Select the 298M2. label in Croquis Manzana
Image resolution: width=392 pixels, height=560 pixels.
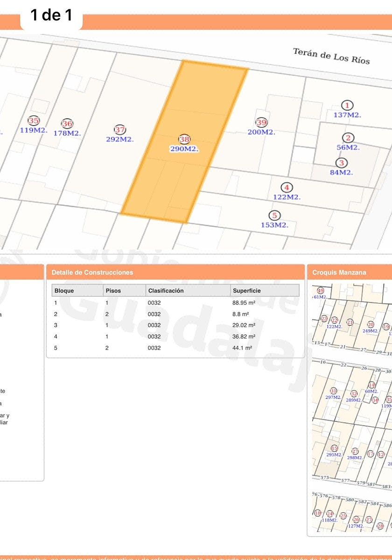click(355, 458)
